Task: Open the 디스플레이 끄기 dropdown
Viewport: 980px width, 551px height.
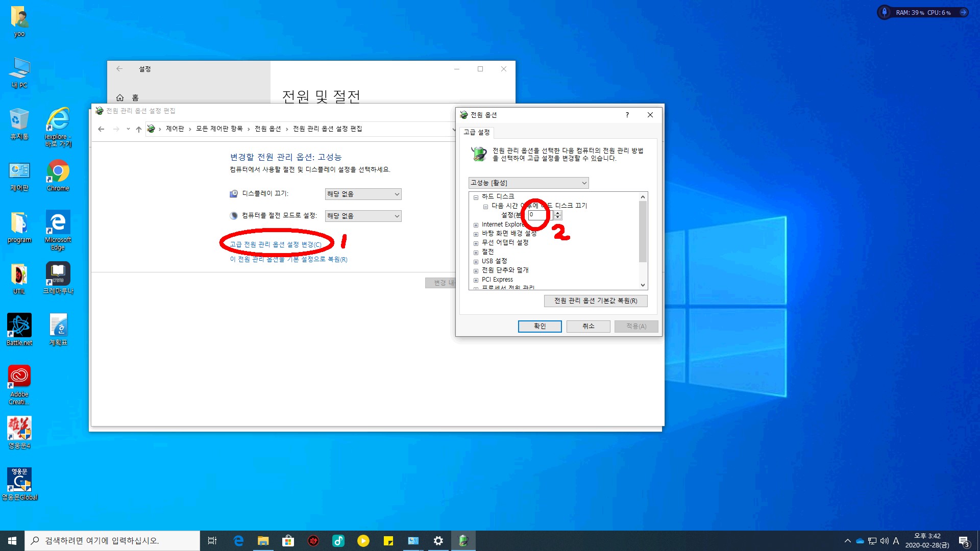Action: point(363,194)
